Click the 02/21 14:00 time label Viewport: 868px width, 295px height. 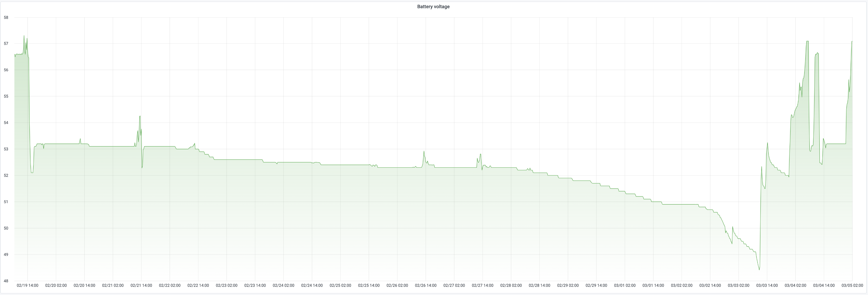(x=141, y=285)
